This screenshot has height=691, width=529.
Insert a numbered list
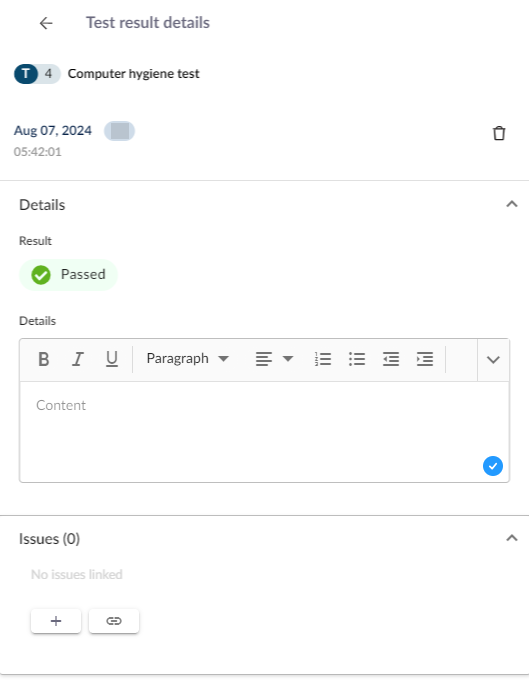(x=323, y=359)
